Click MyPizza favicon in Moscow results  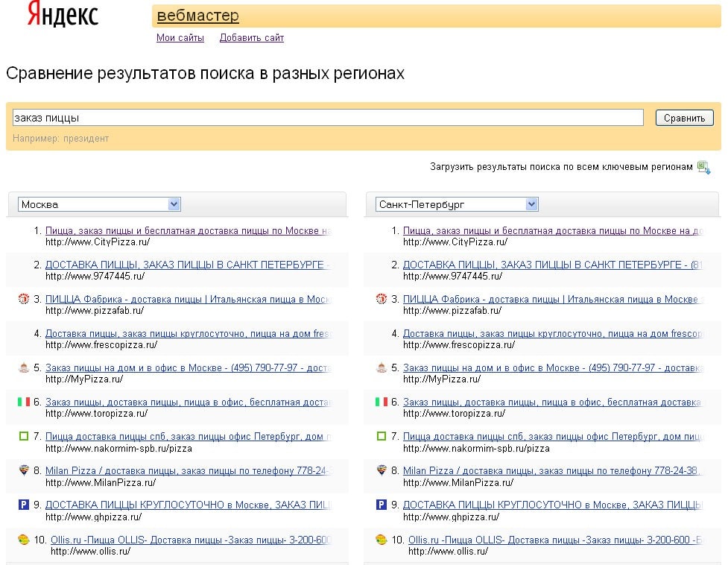coord(24,367)
